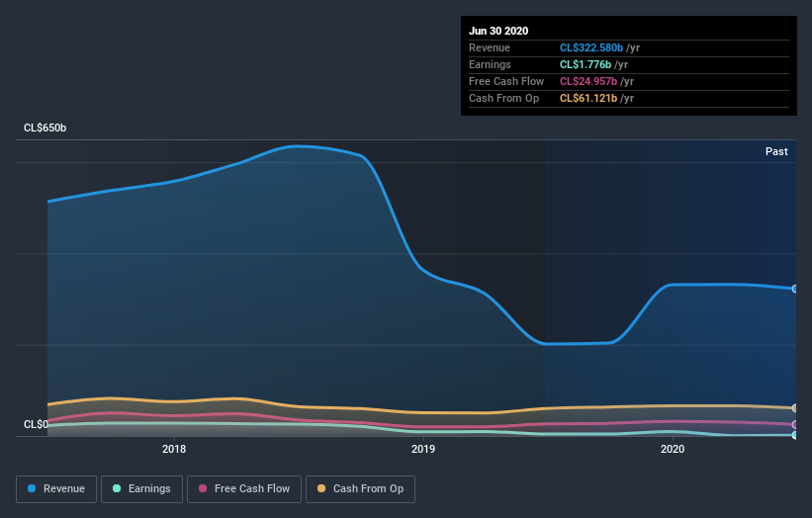Select the pink Free Cash Flow endpoint marker
Screen dimensions: 812x518
[x=795, y=424]
